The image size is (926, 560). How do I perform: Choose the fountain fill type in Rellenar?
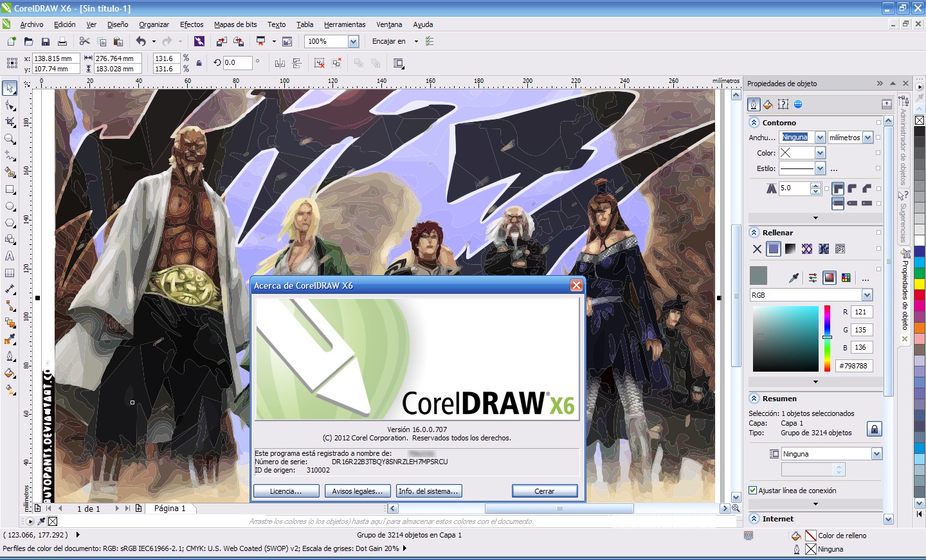pyautogui.click(x=790, y=249)
